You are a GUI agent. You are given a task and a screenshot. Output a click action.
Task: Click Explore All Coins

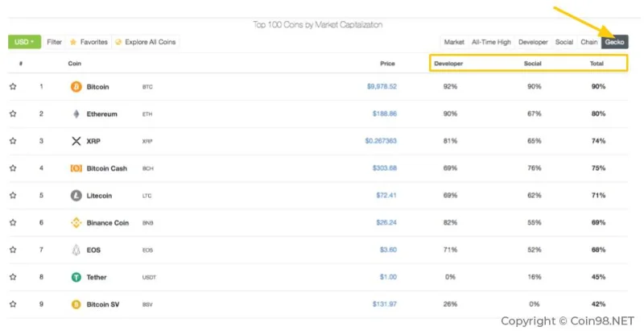tap(146, 42)
